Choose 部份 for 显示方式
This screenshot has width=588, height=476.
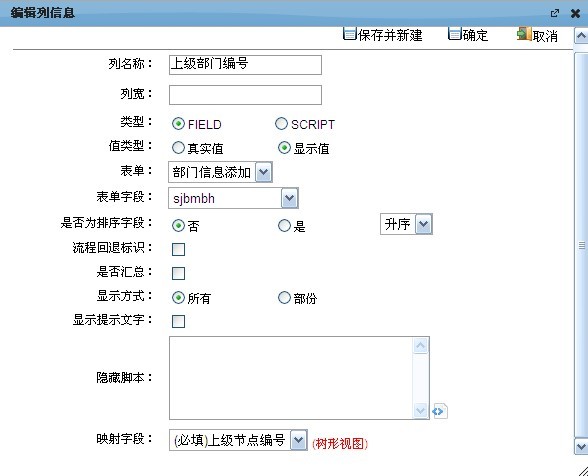coord(284,297)
